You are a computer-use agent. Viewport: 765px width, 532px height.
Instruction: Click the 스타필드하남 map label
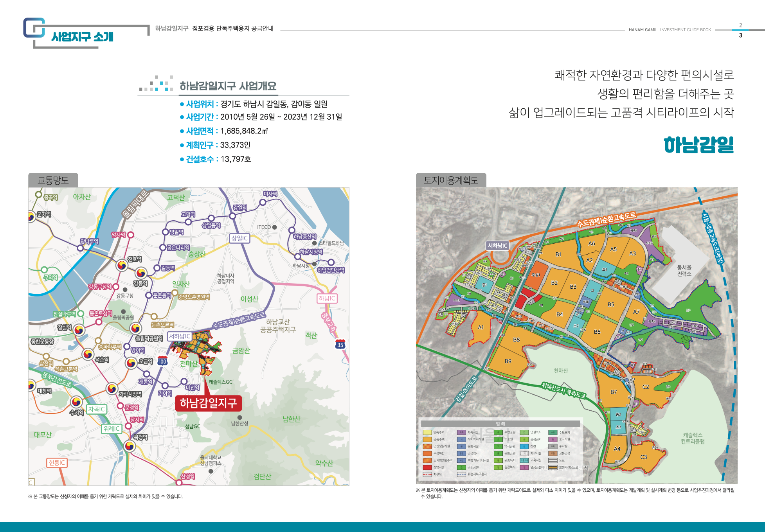coord(331,243)
